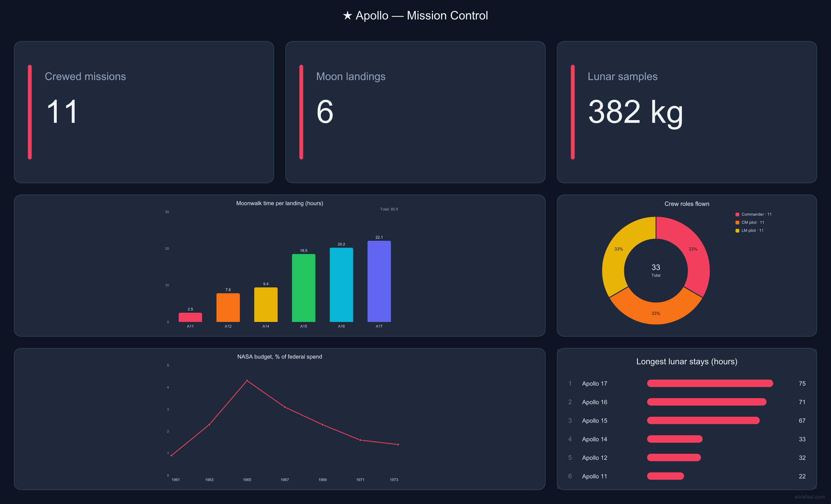Click the star icon in the title
The width and height of the screenshot is (831, 504).
tap(347, 16)
